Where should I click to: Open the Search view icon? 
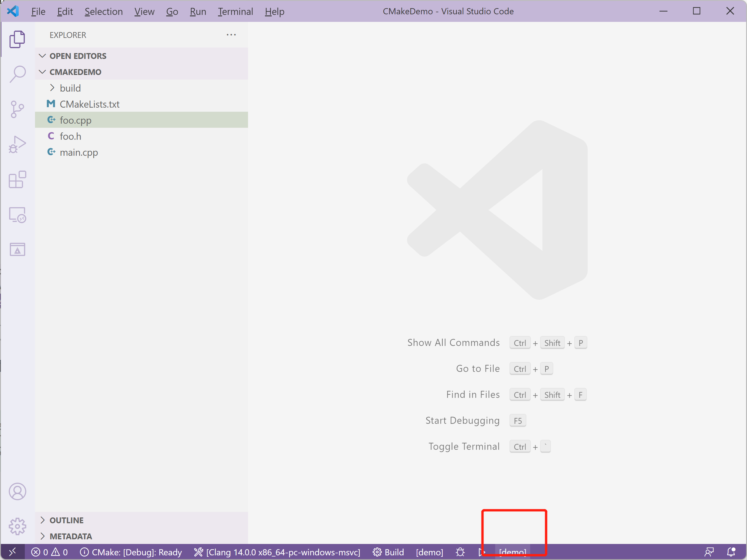click(x=17, y=74)
